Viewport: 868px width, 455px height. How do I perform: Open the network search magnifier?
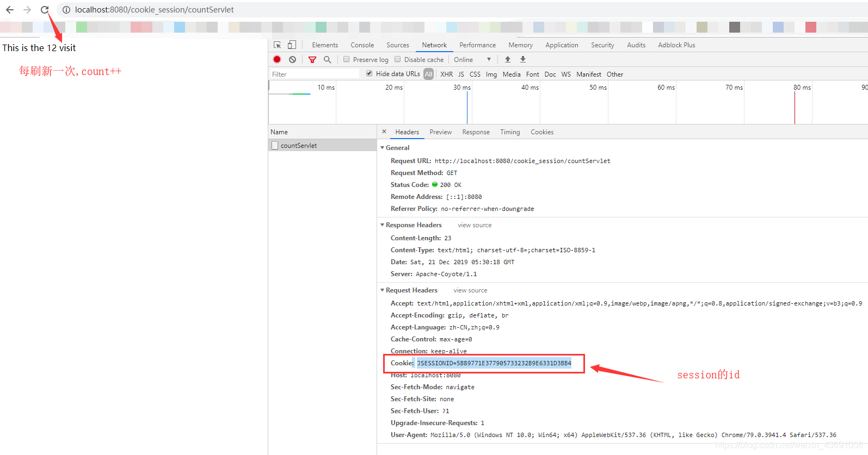(x=328, y=60)
